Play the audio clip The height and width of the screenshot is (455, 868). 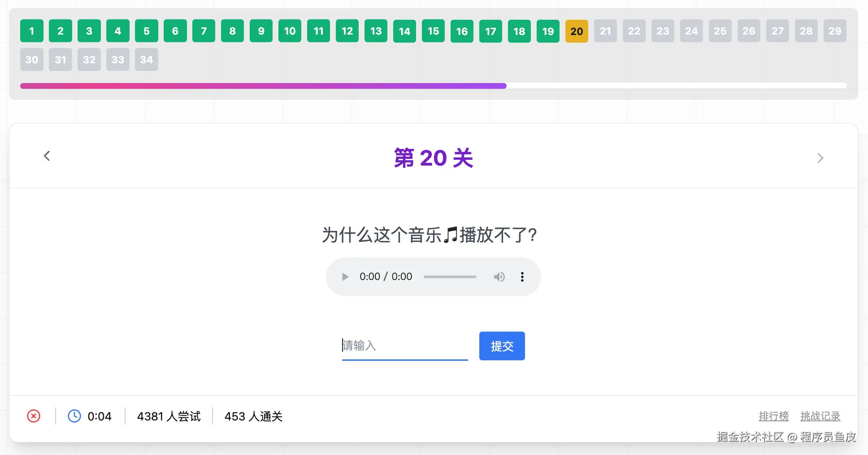(x=345, y=277)
